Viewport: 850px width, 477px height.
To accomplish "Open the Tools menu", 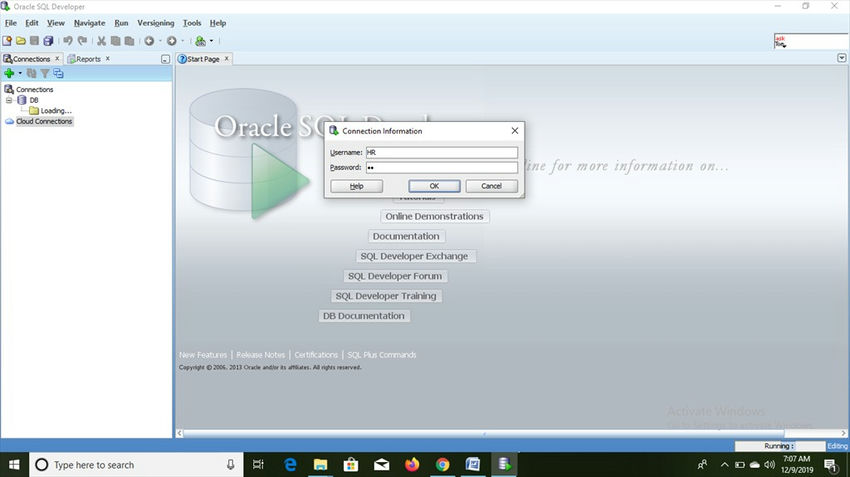I will [192, 23].
